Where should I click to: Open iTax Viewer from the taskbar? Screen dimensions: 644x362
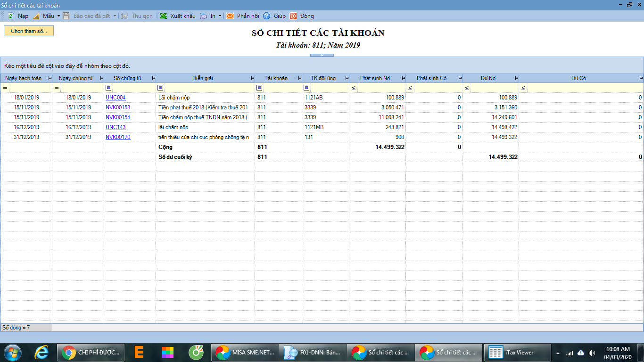517,352
